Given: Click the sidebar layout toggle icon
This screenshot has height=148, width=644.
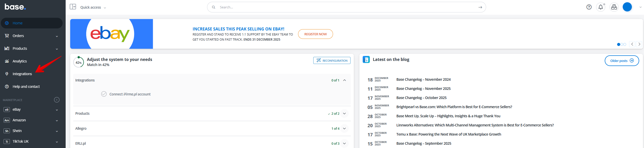Looking at the screenshot, I should 73,7.
